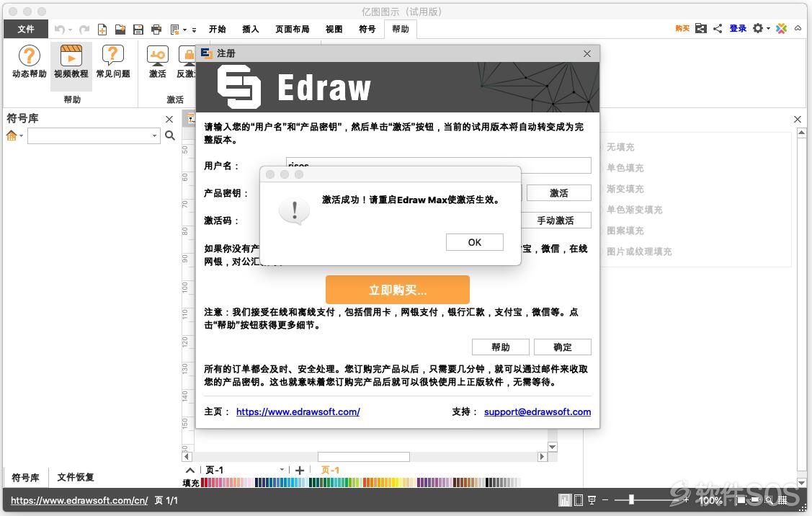Click the export document icon in toolbar
Viewport: 812px width, 516px height.
click(x=175, y=30)
